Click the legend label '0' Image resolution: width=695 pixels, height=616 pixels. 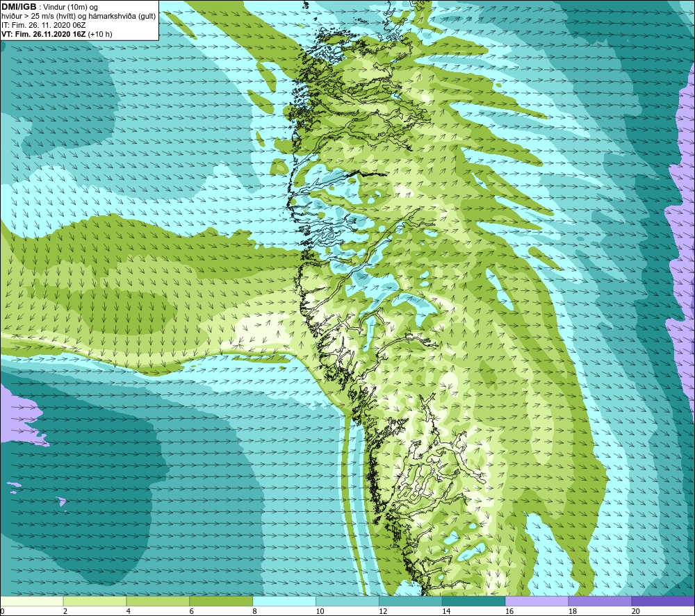pos(2,611)
